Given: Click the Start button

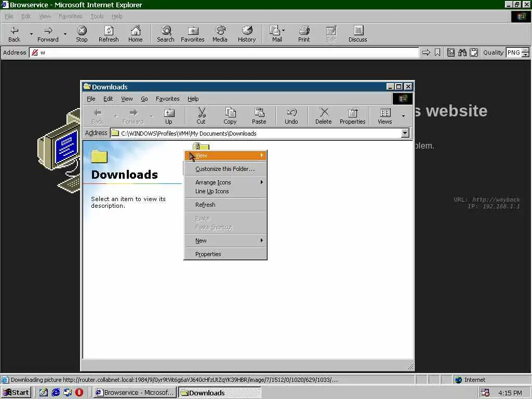Looking at the screenshot, I should pyautogui.click(x=16, y=392).
